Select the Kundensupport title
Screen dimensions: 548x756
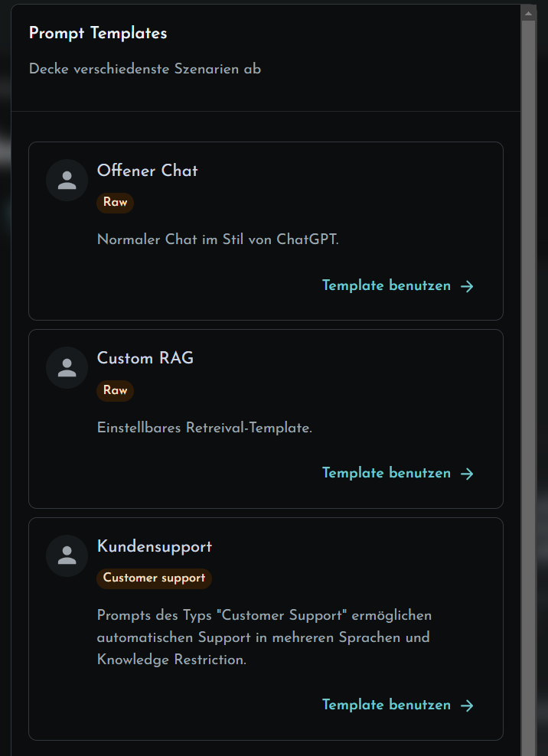(155, 547)
